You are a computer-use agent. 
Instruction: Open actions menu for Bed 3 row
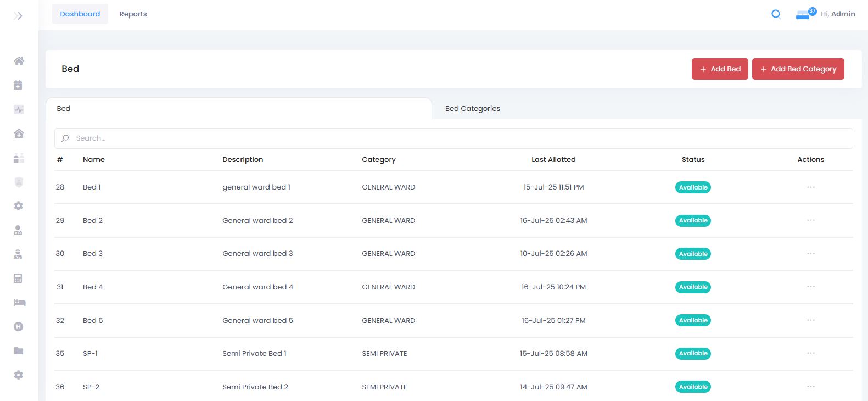810,254
